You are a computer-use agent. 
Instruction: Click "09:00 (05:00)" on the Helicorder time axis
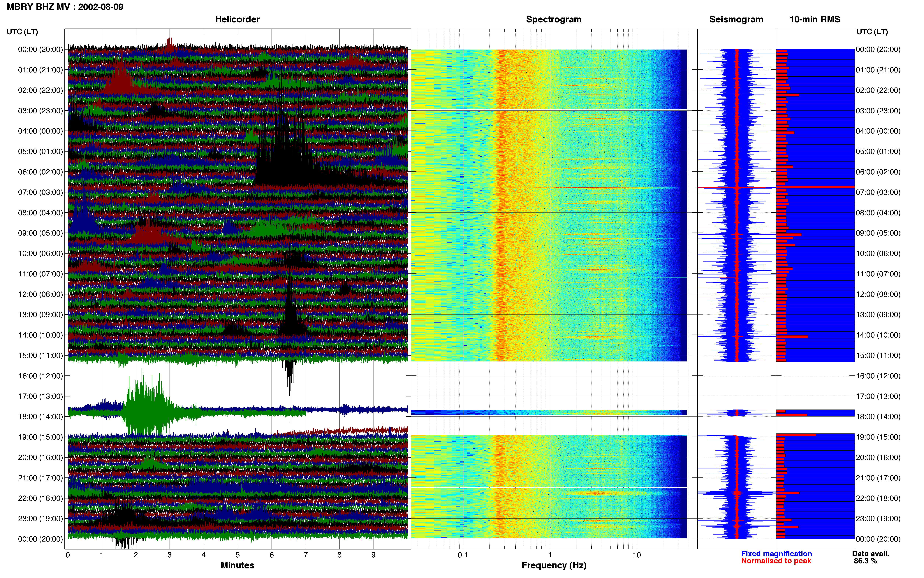41,233
